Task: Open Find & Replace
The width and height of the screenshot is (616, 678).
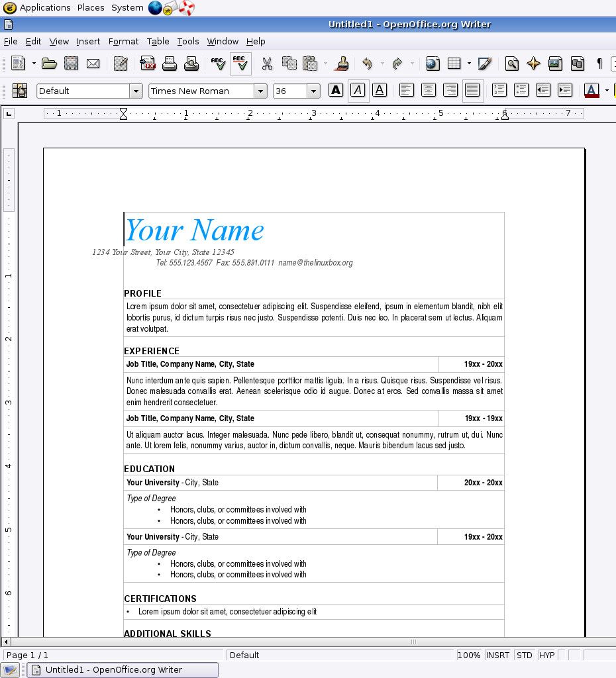Action: click(512, 64)
